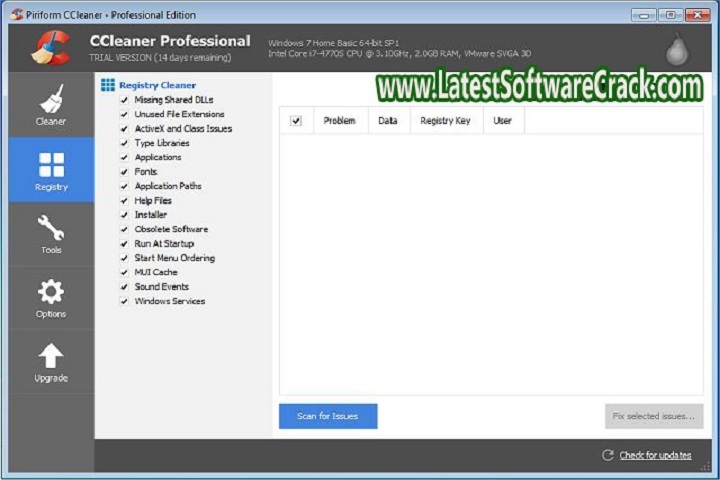Disable the Windows Services checkbox
The width and height of the screenshot is (720, 480).
(x=124, y=301)
